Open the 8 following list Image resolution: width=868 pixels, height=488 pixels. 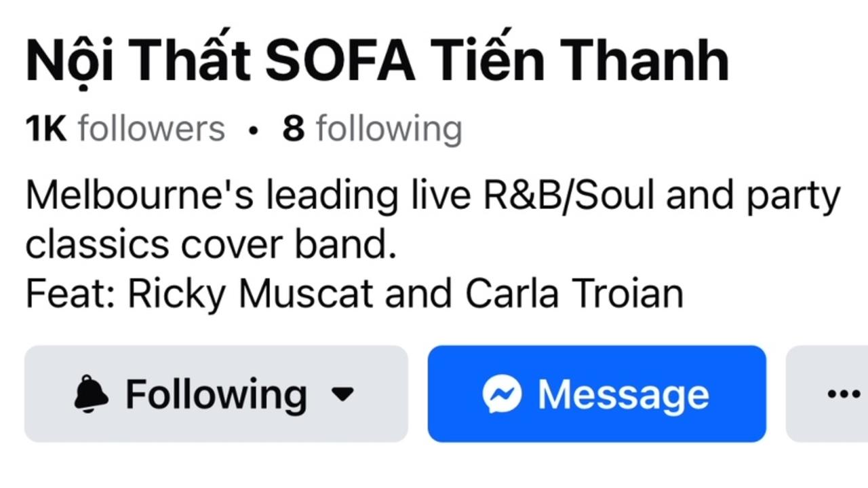point(372,129)
